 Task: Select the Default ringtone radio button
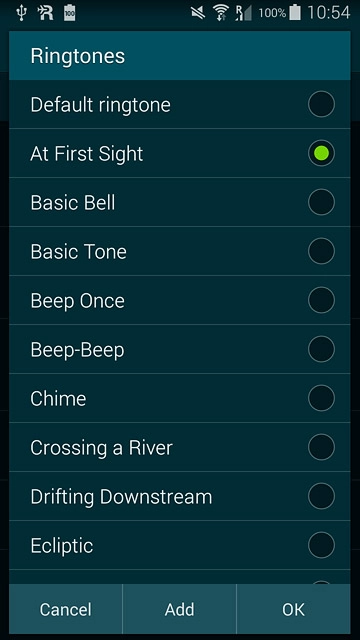321,104
